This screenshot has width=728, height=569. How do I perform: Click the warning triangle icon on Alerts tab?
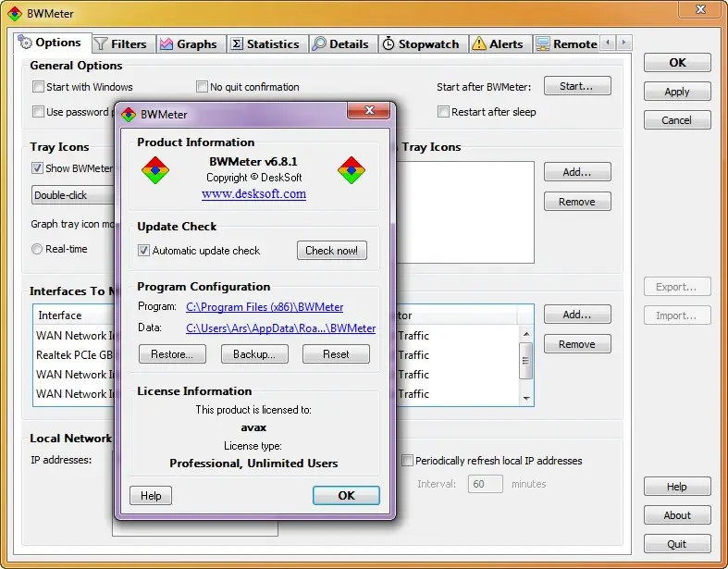[x=478, y=44]
